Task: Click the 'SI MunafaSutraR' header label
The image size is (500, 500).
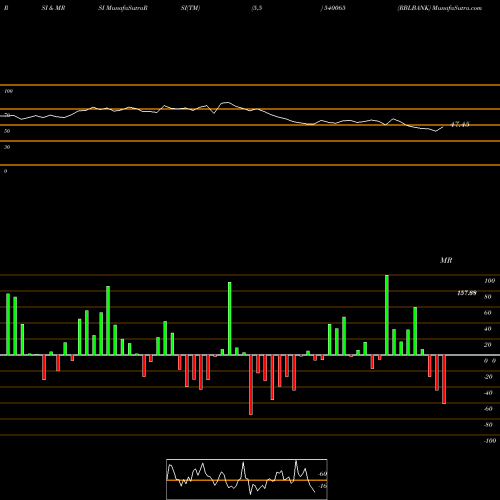Action: click(x=123, y=8)
